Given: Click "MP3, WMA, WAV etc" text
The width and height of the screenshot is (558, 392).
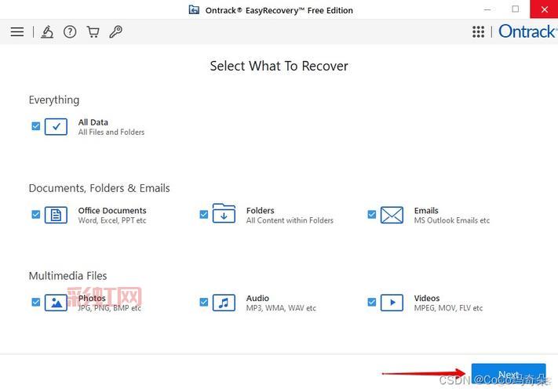Looking at the screenshot, I should tap(281, 308).
